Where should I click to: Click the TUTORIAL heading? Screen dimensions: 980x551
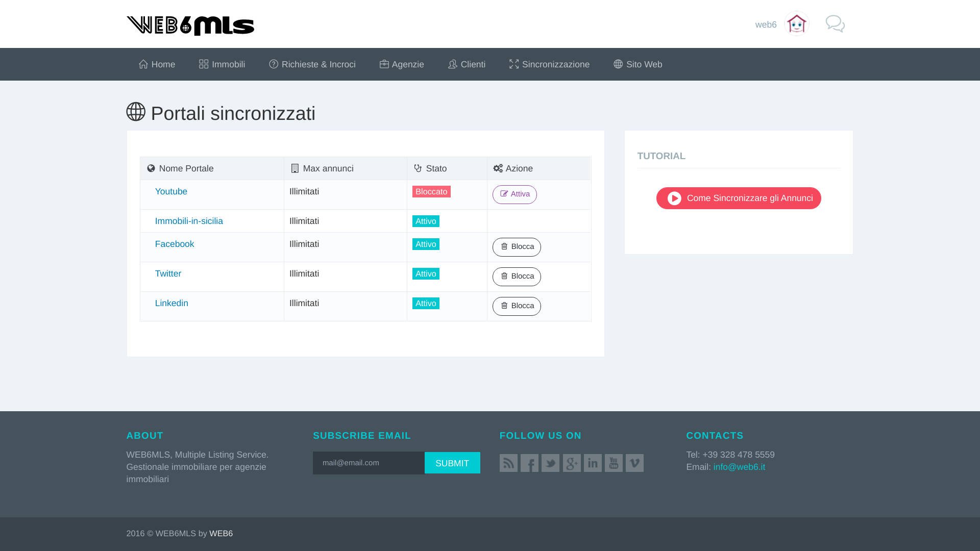coord(661,156)
